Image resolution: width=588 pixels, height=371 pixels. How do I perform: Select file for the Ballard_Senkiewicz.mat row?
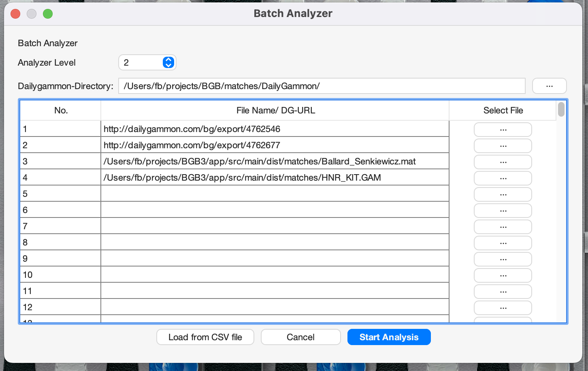point(503,162)
